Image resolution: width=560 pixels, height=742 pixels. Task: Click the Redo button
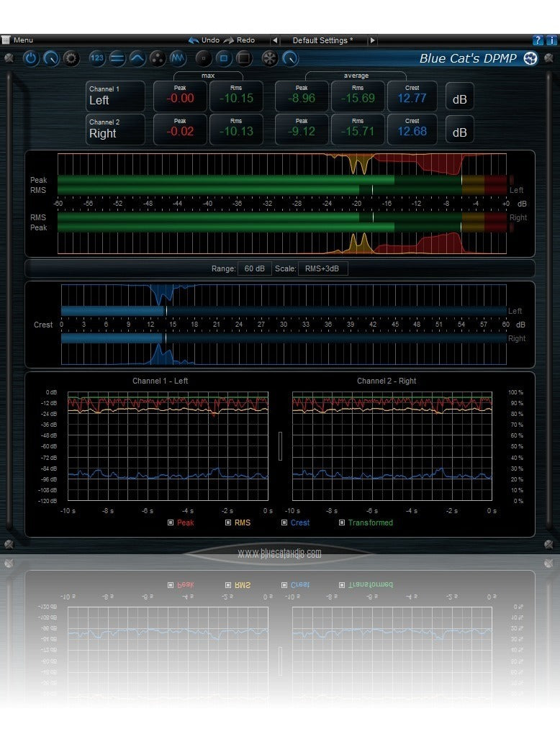(239, 40)
